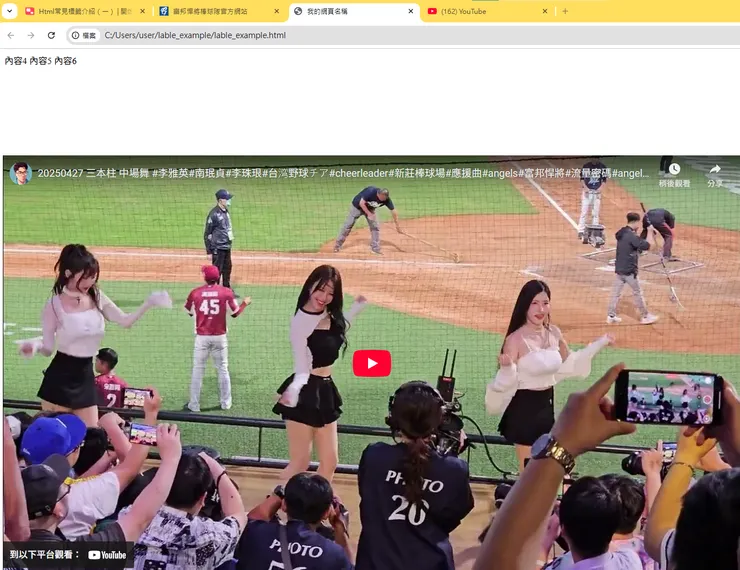Screen dimensions: 740x570
Task: Go forward to next page
Action: (31, 35)
